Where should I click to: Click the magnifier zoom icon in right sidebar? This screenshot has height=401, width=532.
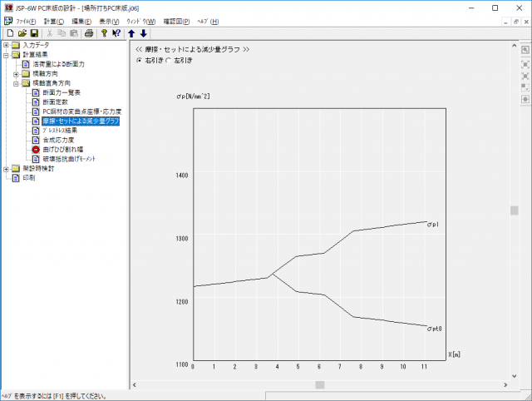(x=525, y=50)
